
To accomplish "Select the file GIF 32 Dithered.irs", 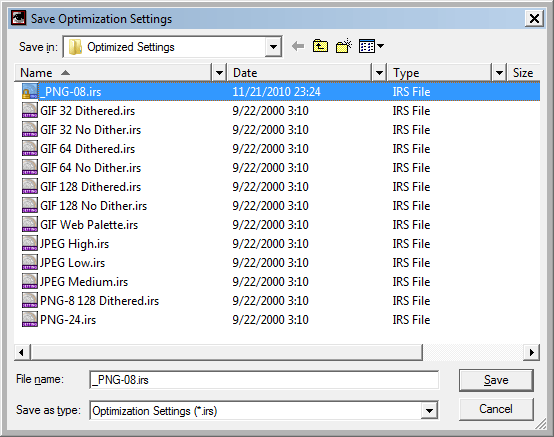I will click(x=88, y=111).
